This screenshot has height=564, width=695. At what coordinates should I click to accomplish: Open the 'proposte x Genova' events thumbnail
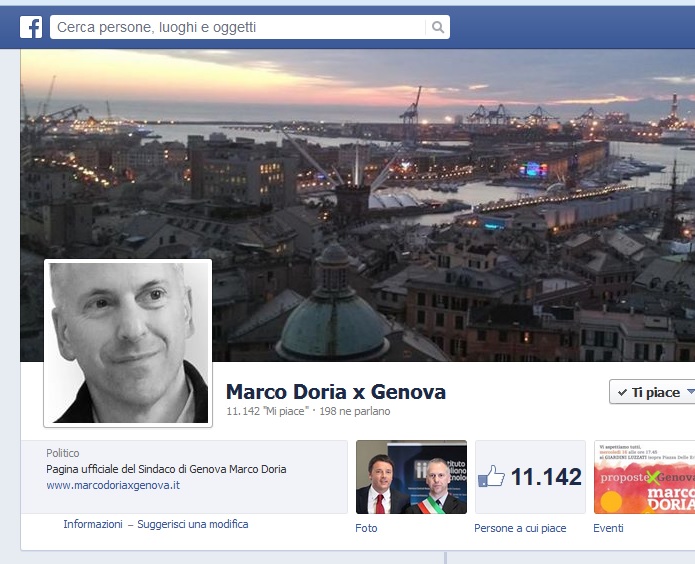pos(644,477)
